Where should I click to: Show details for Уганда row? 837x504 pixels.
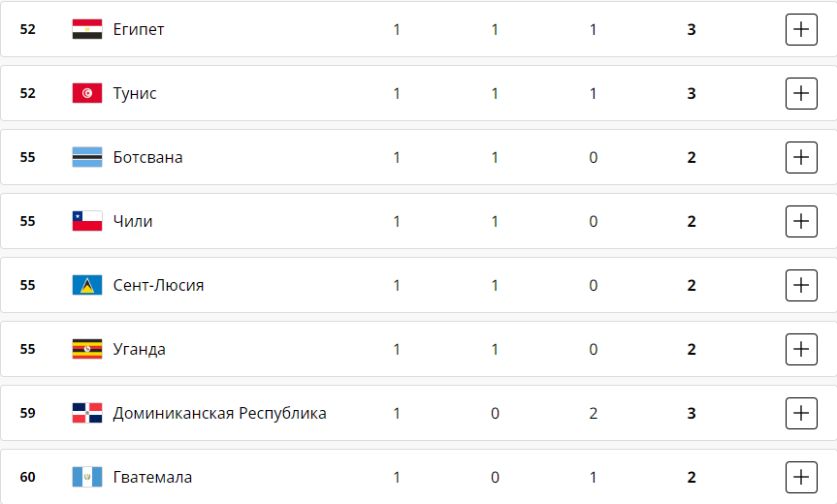point(800,349)
